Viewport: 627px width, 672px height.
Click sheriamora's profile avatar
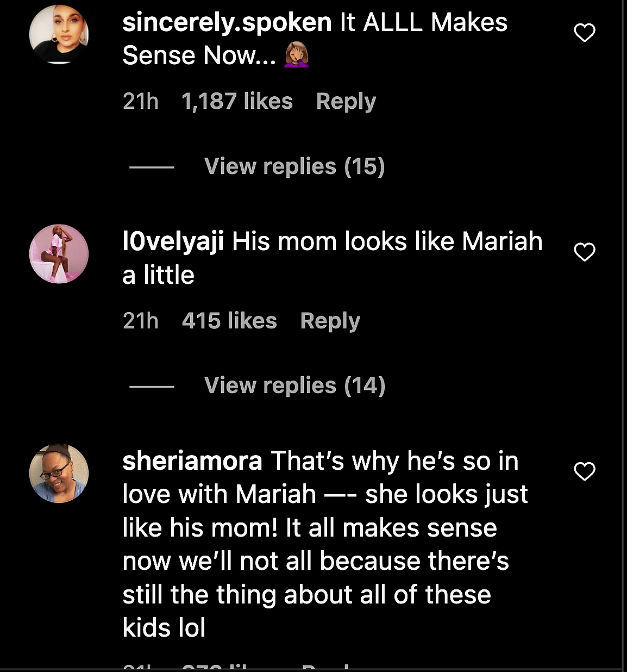59,473
